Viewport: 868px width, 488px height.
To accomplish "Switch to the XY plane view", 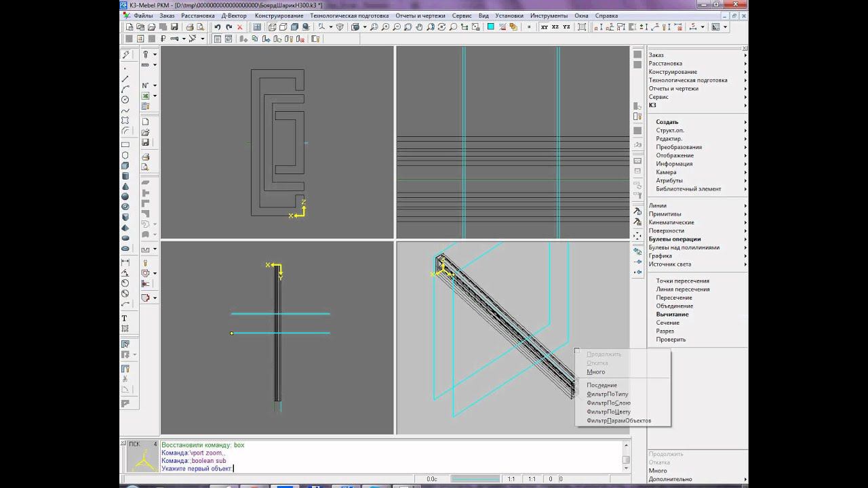I will (545, 27).
